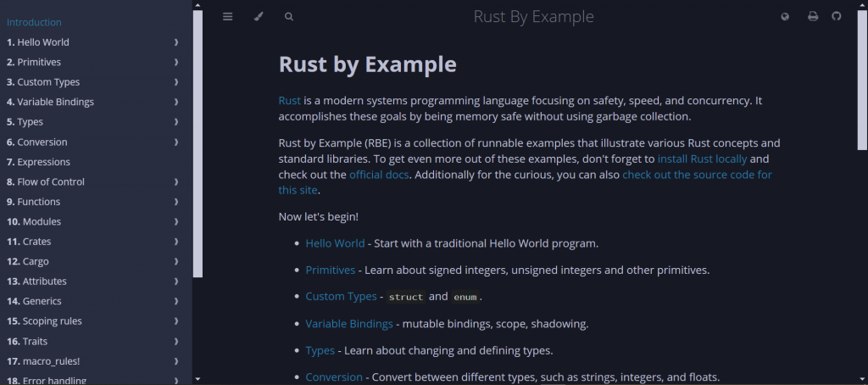Expand the Crates chapter chevron
Image resolution: width=868 pixels, height=385 pixels.
176,242
